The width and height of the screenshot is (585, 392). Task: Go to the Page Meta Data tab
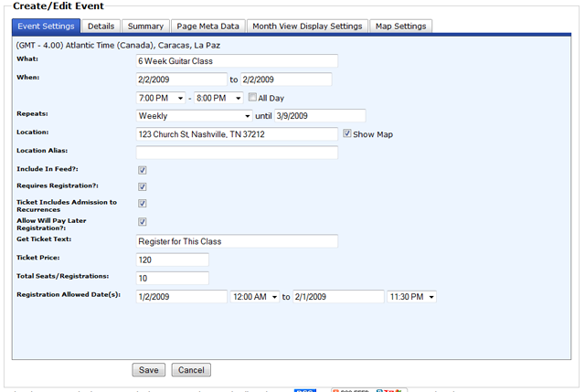point(207,26)
